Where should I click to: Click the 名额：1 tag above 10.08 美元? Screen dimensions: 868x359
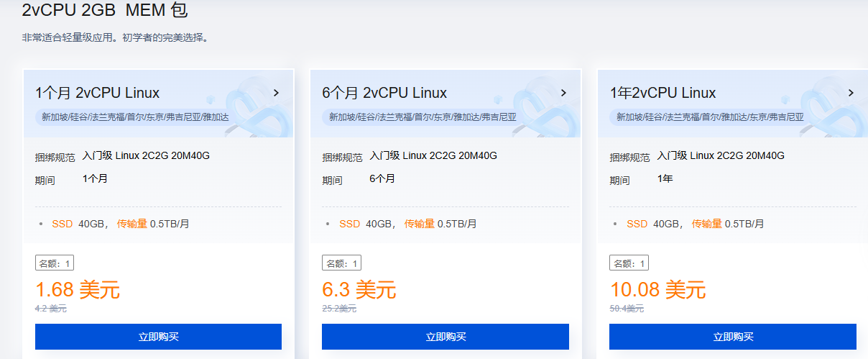click(629, 263)
